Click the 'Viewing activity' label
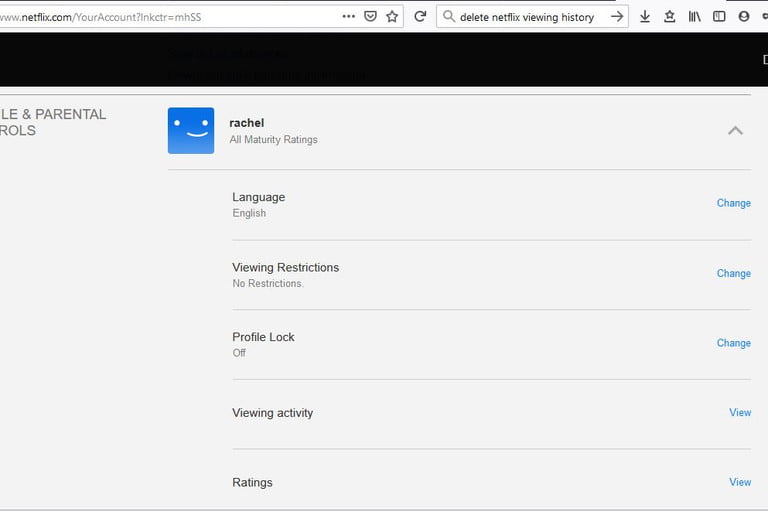The height and width of the screenshot is (512, 768). [x=272, y=413]
